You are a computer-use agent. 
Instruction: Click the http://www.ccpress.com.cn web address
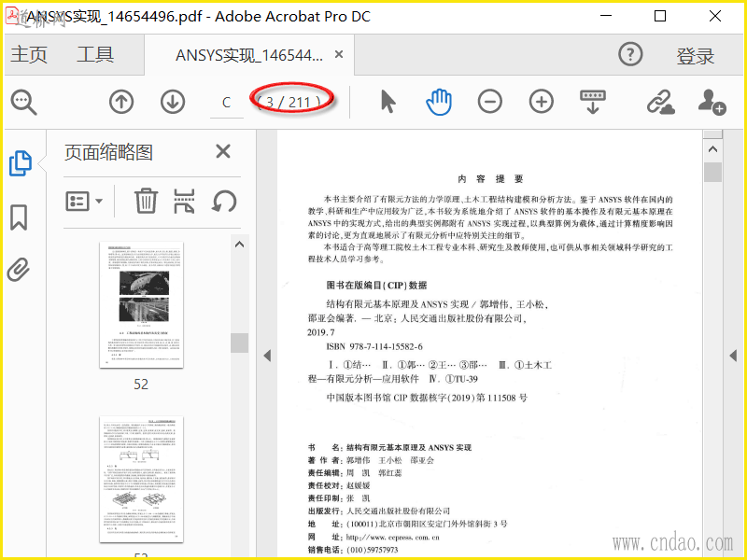(x=392, y=538)
